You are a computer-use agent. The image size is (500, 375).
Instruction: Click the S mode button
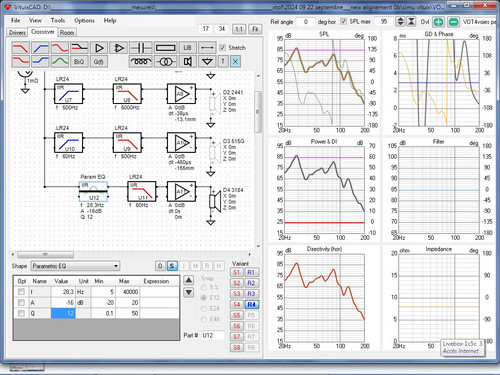point(172,266)
